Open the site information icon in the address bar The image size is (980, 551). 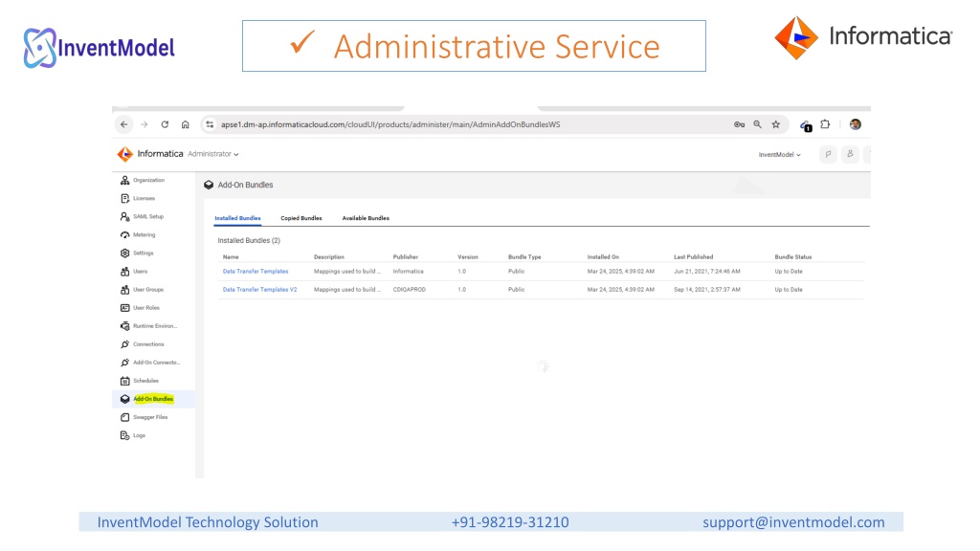[210, 124]
